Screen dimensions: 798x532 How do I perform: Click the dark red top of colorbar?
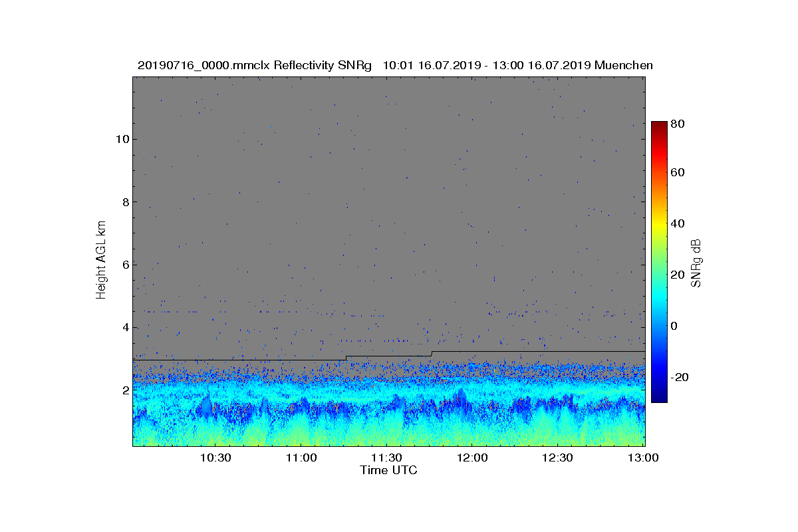pyautogui.click(x=659, y=126)
